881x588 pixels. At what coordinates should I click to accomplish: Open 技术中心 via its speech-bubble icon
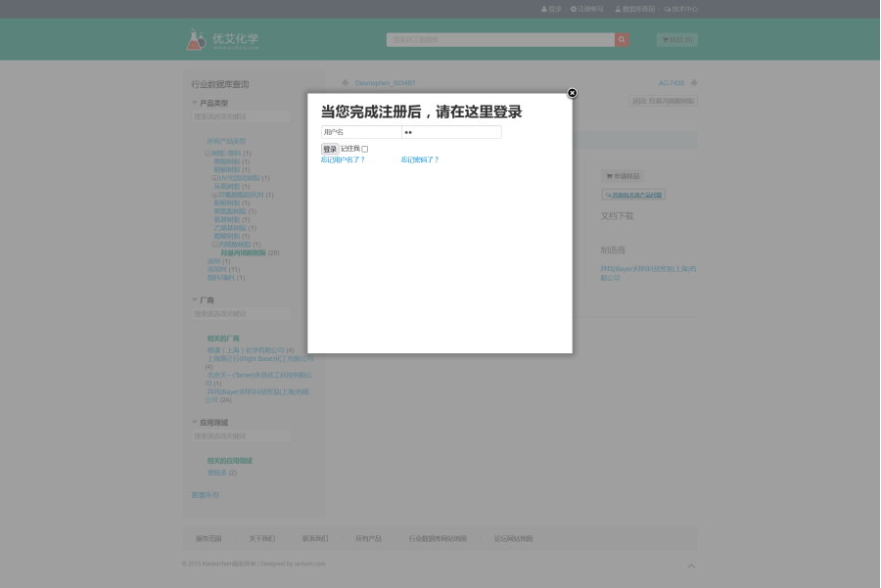click(665, 9)
